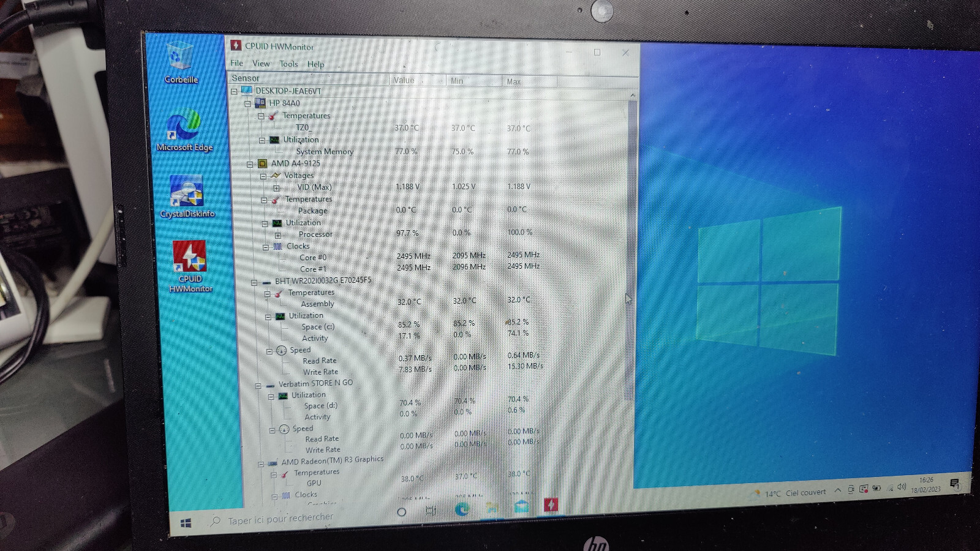Collapse the HP 84A0 node
Viewport: 980px width, 551px height.
[247, 103]
